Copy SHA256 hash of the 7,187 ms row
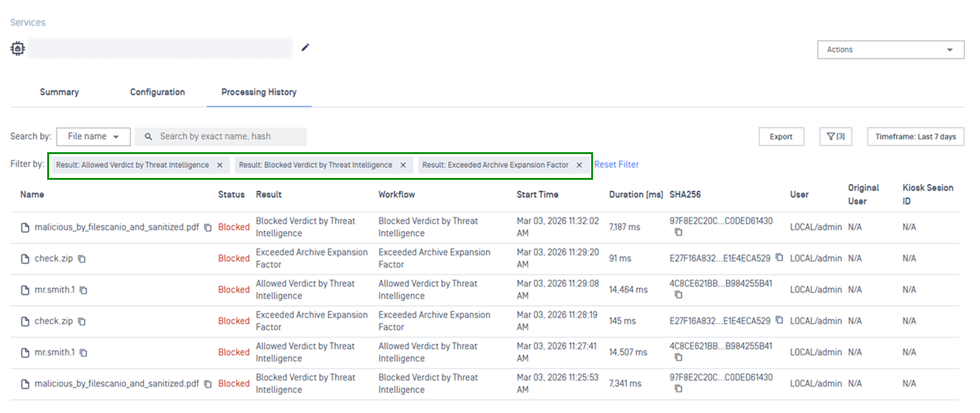 (x=678, y=233)
